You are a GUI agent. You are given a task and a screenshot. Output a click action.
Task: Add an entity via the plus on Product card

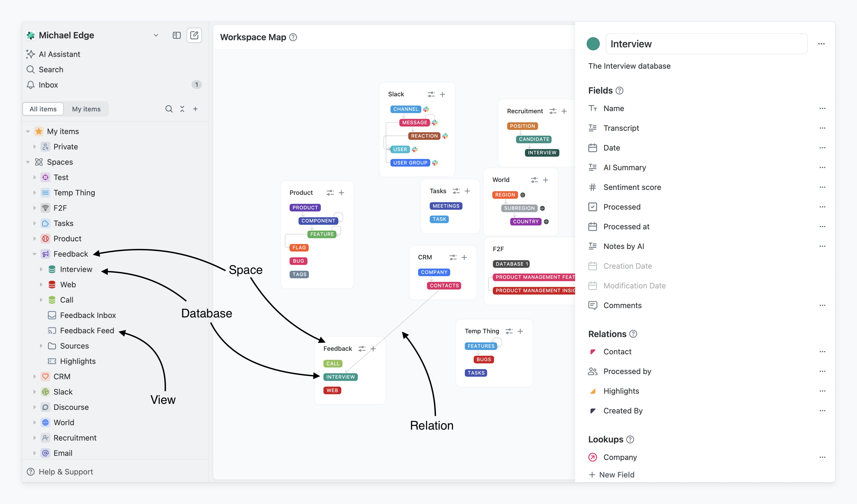coord(341,192)
